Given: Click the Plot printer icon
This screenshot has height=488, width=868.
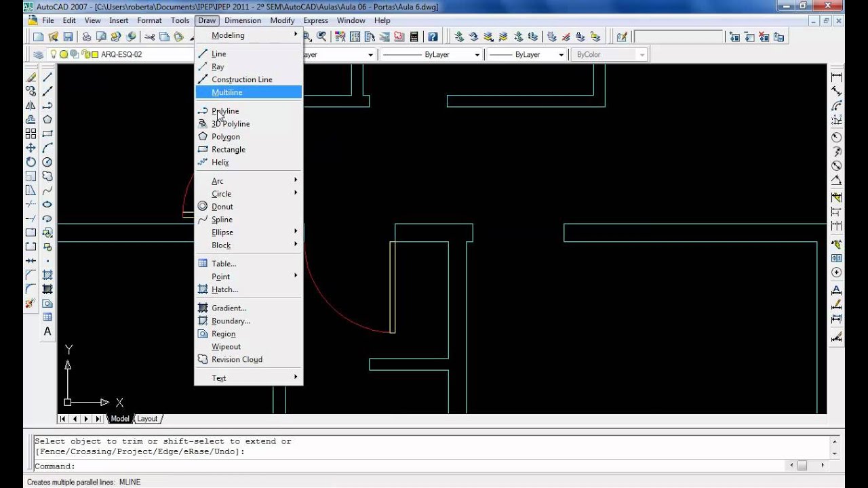Looking at the screenshot, I should (x=87, y=37).
